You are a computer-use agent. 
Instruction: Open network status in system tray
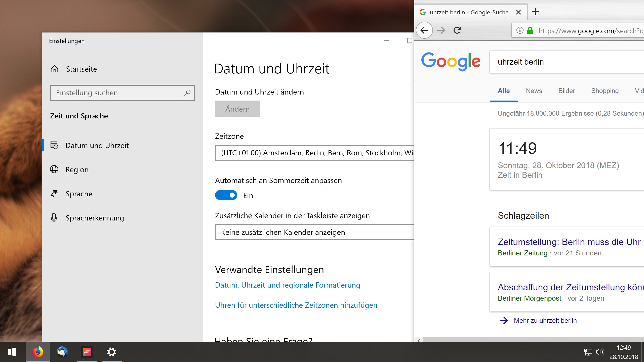(588, 352)
